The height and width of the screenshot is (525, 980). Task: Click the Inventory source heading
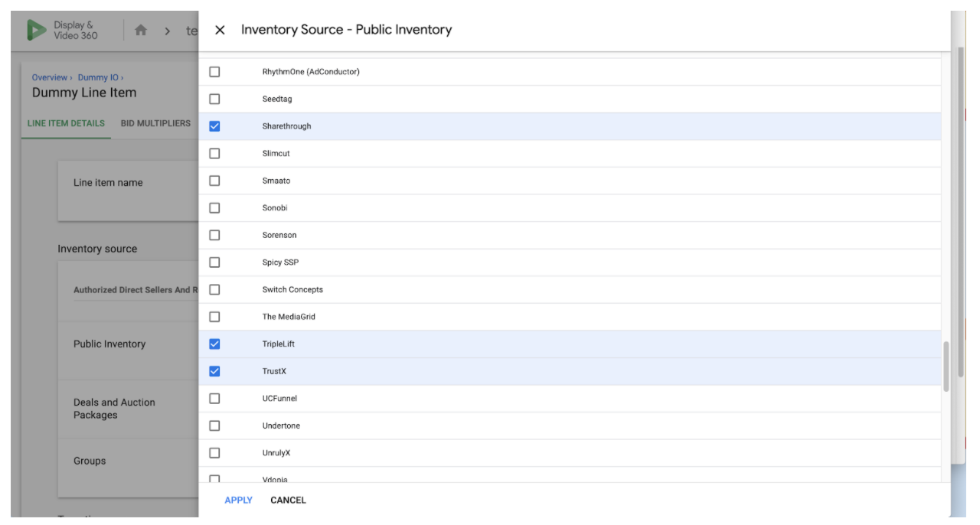coord(97,249)
